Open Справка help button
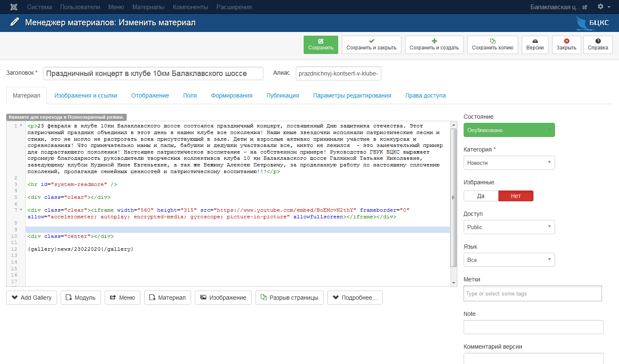The image size is (619, 364). [x=598, y=44]
